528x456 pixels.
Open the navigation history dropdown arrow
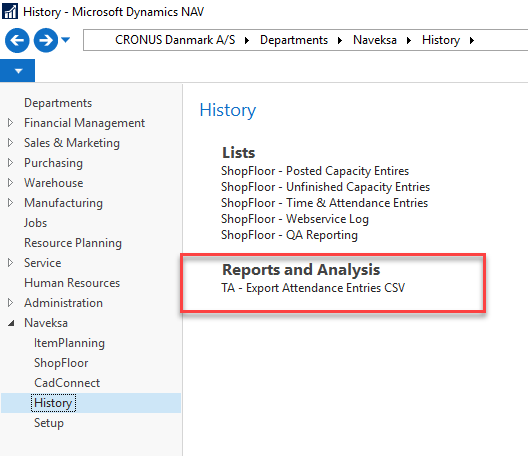pyautogui.click(x=66, y=40)
